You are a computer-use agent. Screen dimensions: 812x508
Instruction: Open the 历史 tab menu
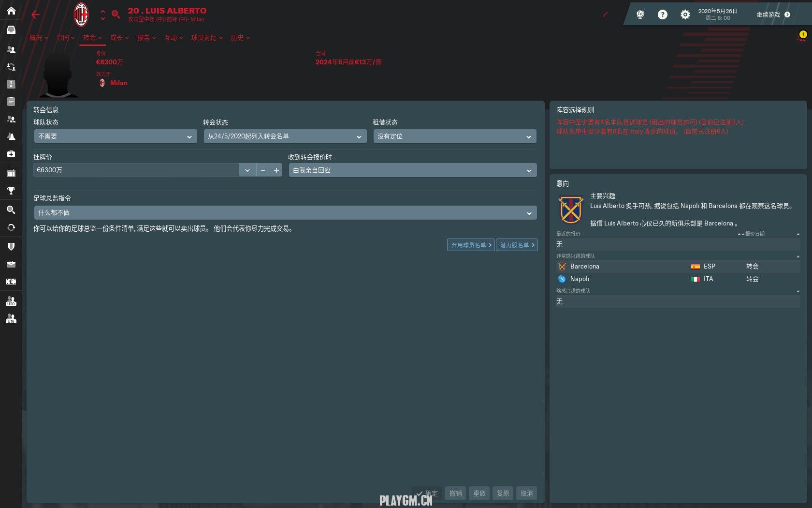pos(240,38)
